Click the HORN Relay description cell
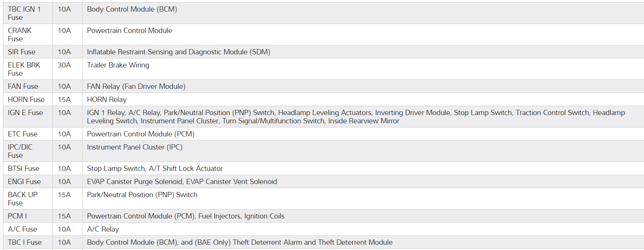 pos(107,100)
